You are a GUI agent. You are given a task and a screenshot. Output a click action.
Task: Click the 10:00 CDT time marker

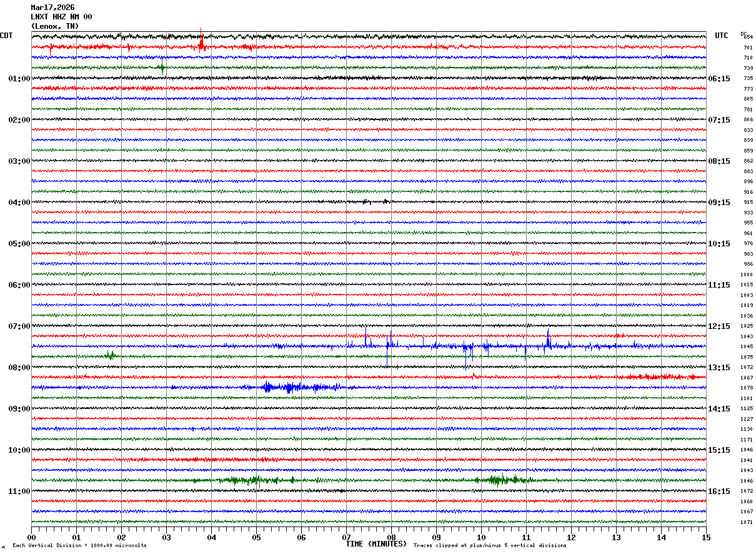19,450
